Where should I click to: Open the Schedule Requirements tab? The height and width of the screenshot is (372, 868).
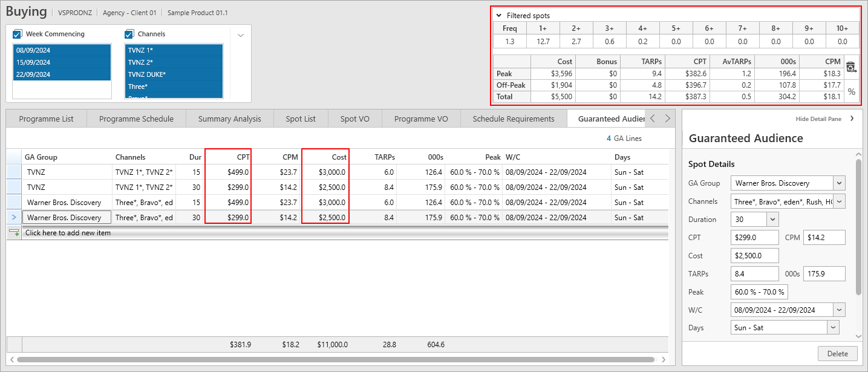point(514,119)
